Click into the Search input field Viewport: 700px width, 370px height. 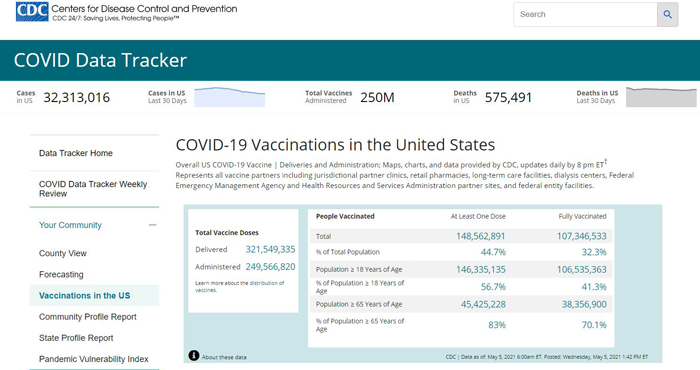[585, 14]
